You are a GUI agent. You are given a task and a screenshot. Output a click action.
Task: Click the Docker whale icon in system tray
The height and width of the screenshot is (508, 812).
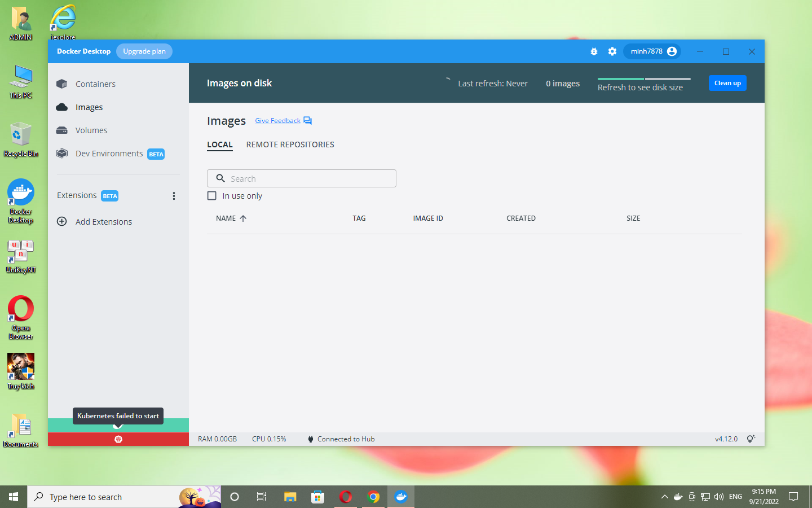click(x=678, y=497)
